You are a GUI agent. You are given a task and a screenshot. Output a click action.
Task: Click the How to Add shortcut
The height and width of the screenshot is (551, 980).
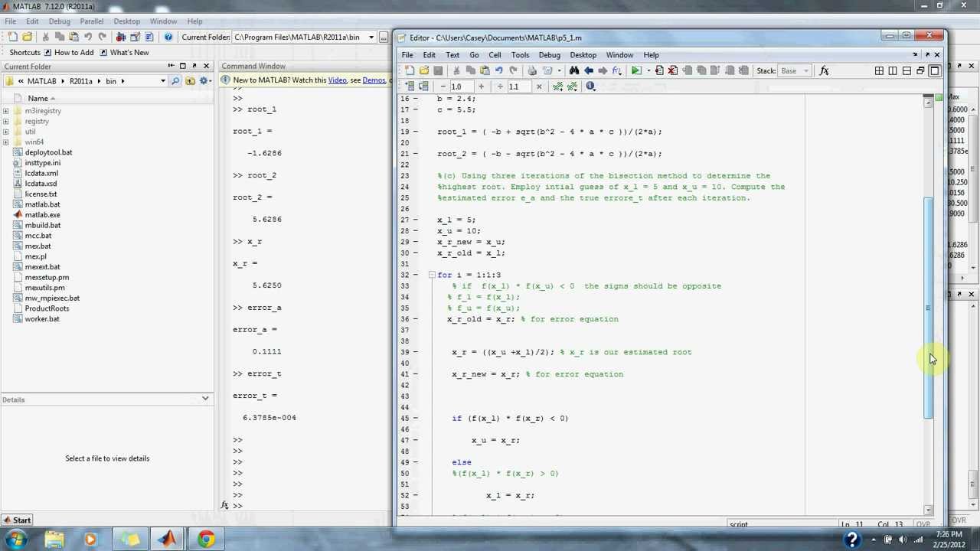[x=68, y=53]
